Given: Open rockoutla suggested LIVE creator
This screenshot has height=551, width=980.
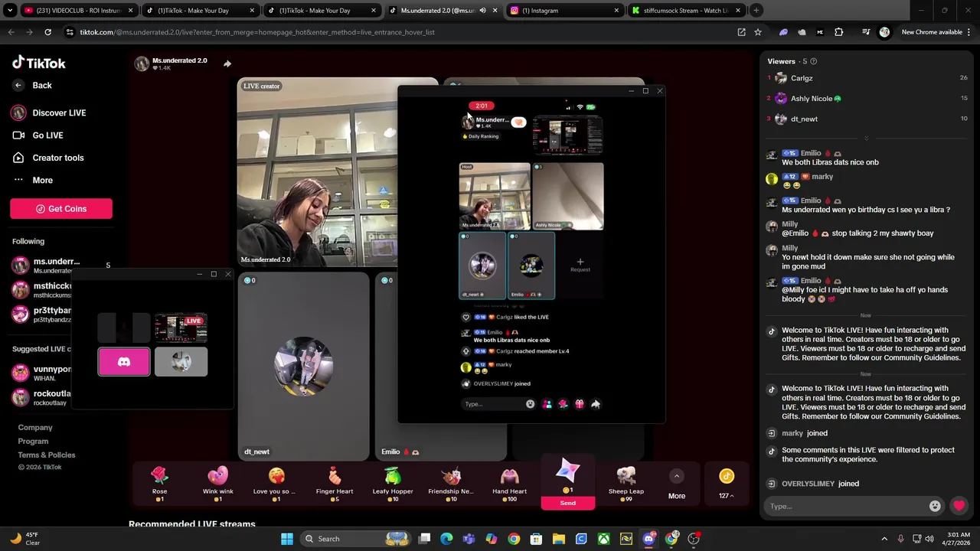Looking at the screenshot, I should pos(42,397).
